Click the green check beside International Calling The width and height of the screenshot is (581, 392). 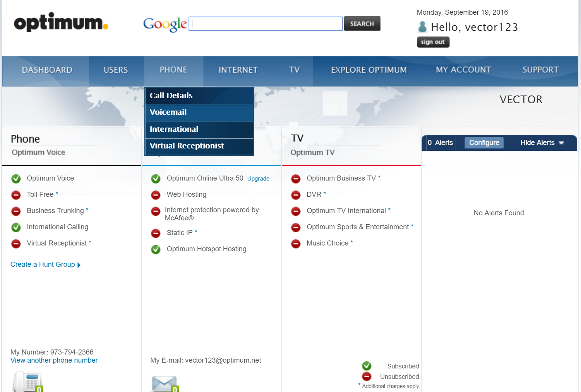pos(16,227)
